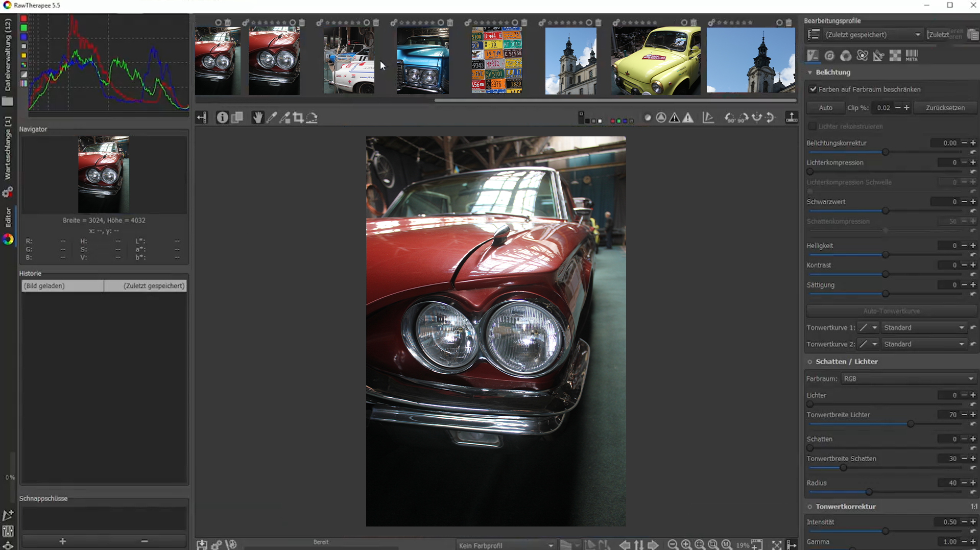Switch to the Color tab
Viewport: 980px width, 550px height.
[846, 55]
